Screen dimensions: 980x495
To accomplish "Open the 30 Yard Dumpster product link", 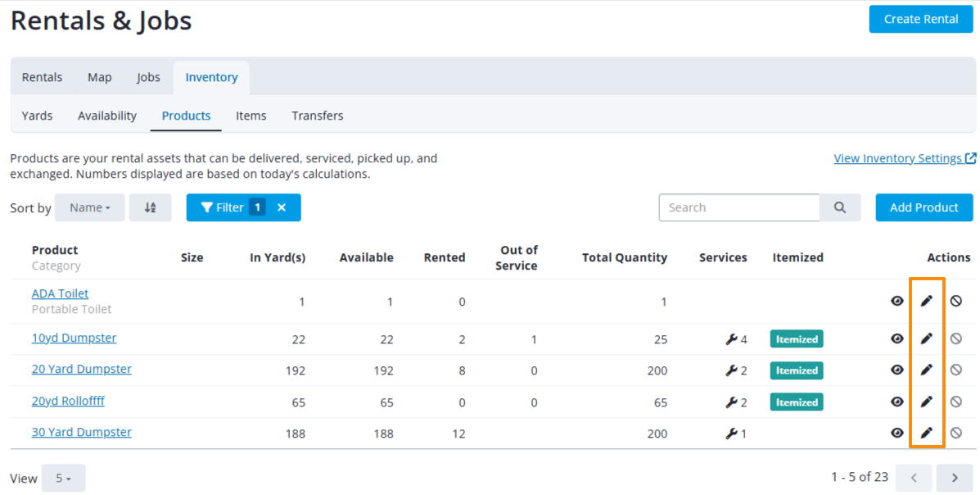I will click(81, 433).
